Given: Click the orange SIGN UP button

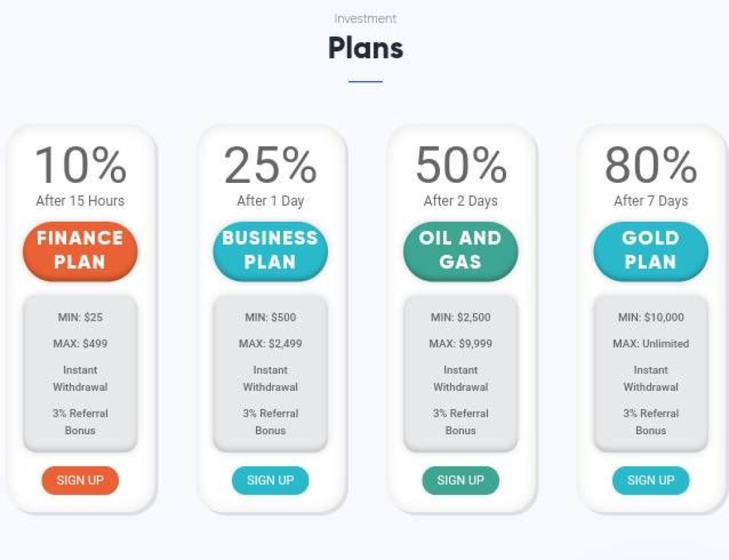Looking at the screenshot, I should [x=80, y=480].
